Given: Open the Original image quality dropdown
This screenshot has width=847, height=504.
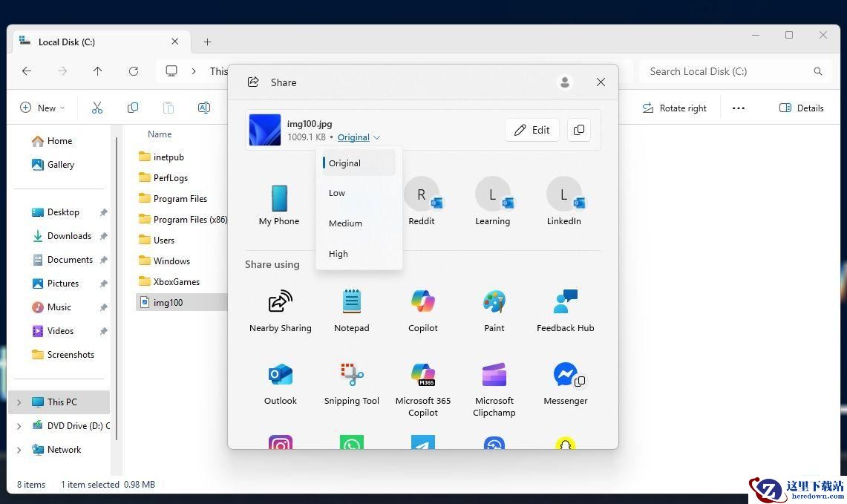Looking at the screenshot, I should (x=359, y=137).
